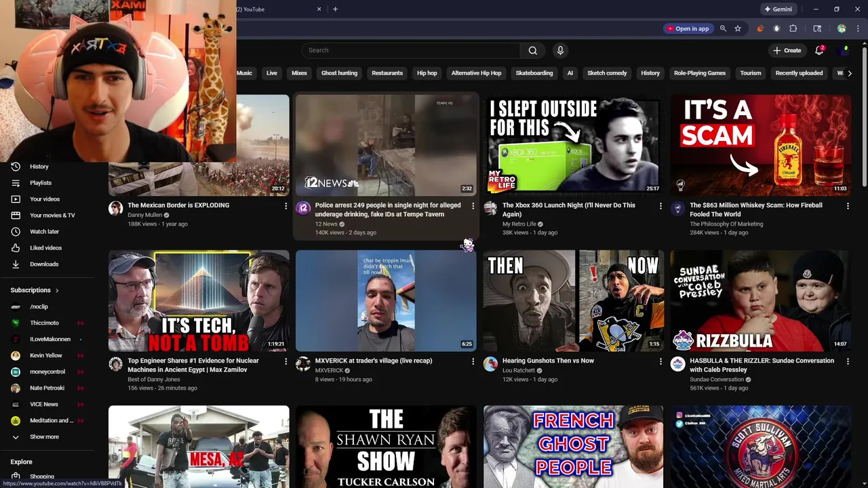The width and height of the screenshot is (868, 488).
Task: Open Liked videos list
Action: pos(45,248)
